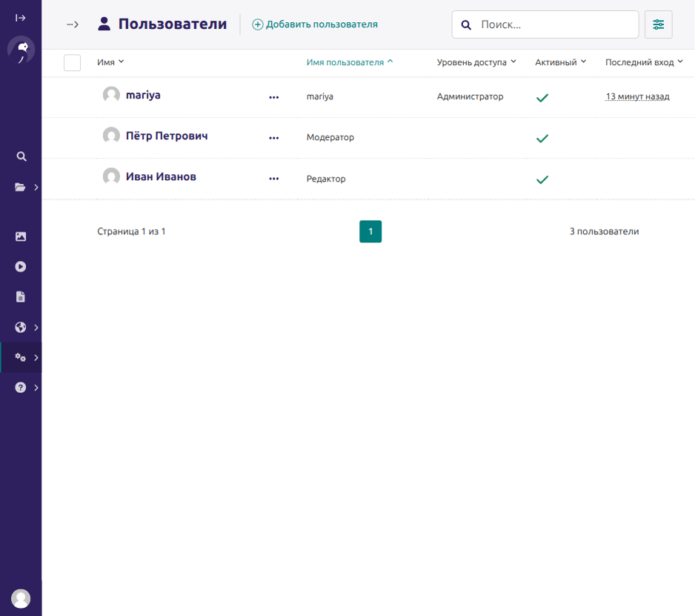
Task: Sort by Имя column header
Action: tap(110, 62)
